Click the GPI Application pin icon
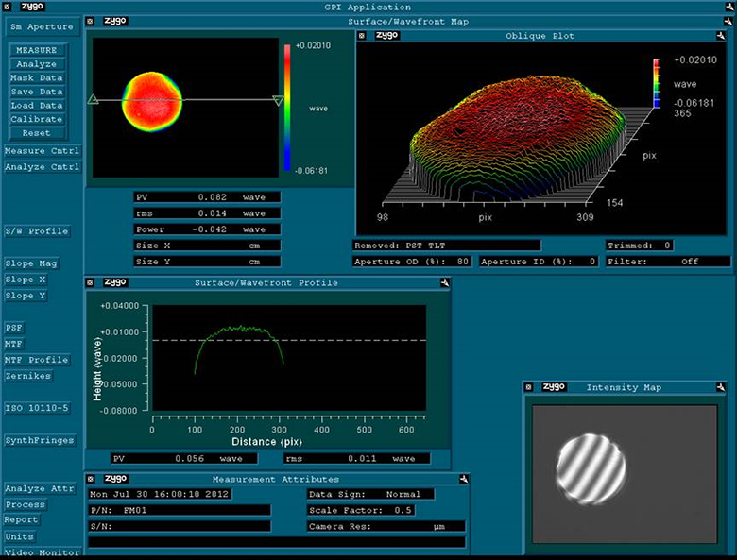The image size is (737, 560). pyautogui.click(x=730, y=7)
